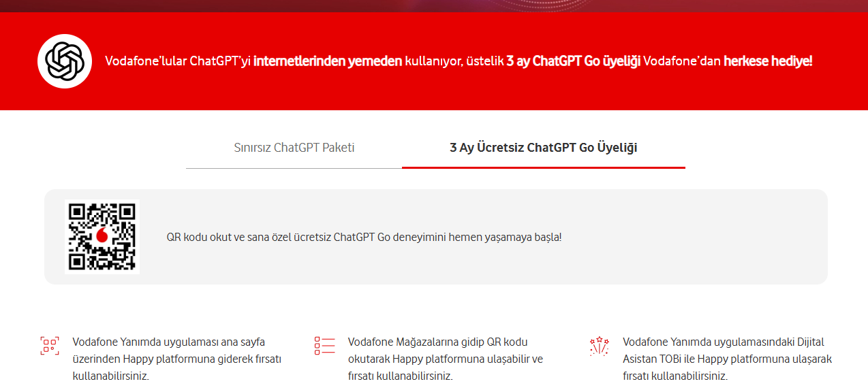868x390 pixels.
Task: Click the banner text "internetlerinden yemeden"
Action: (x=328, y=61)
